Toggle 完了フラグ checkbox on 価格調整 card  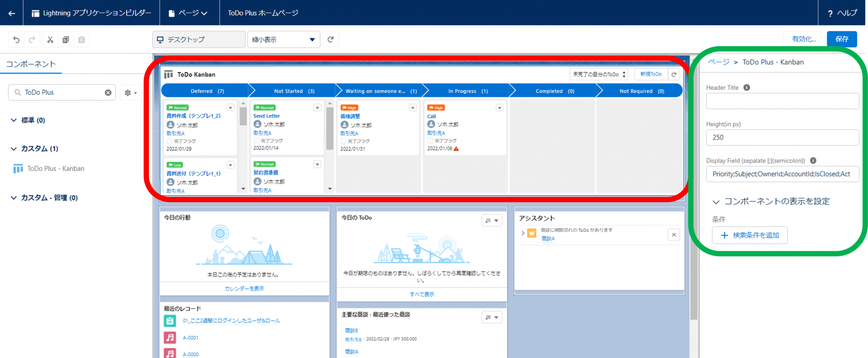pyautogui.click(x=343, y=141)
